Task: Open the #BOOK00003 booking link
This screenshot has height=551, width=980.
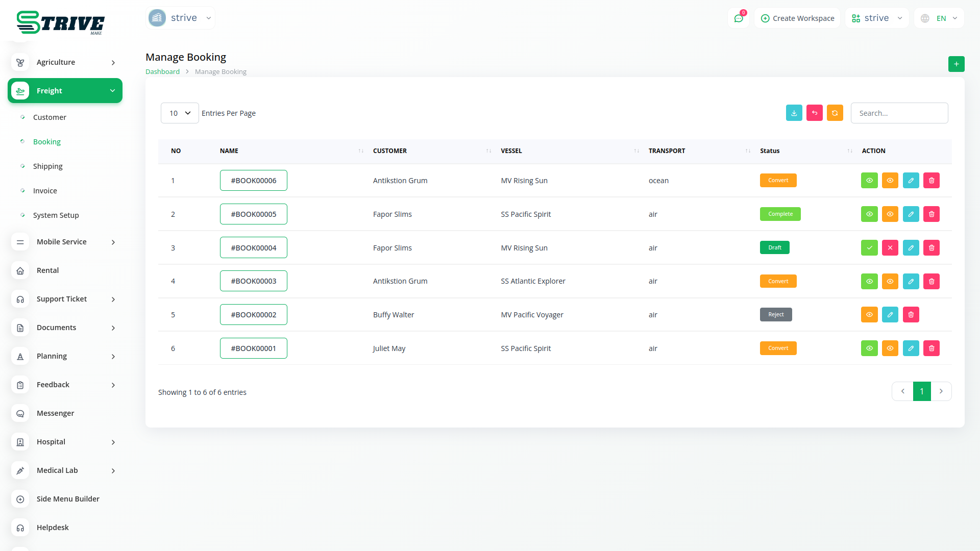Action: click(x=253, y=281)
